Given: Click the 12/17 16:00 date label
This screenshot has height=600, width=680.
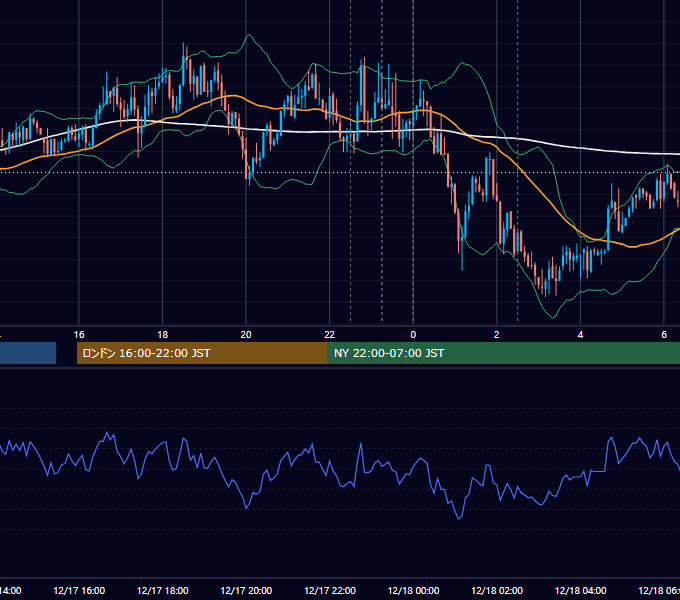Looking at the screenshot, I should click(x=79, y=590).
